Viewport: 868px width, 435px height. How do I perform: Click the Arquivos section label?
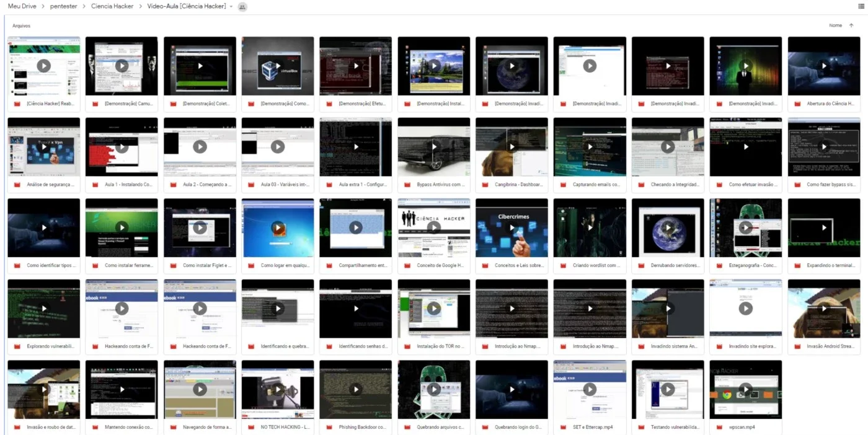coord(21,26)
